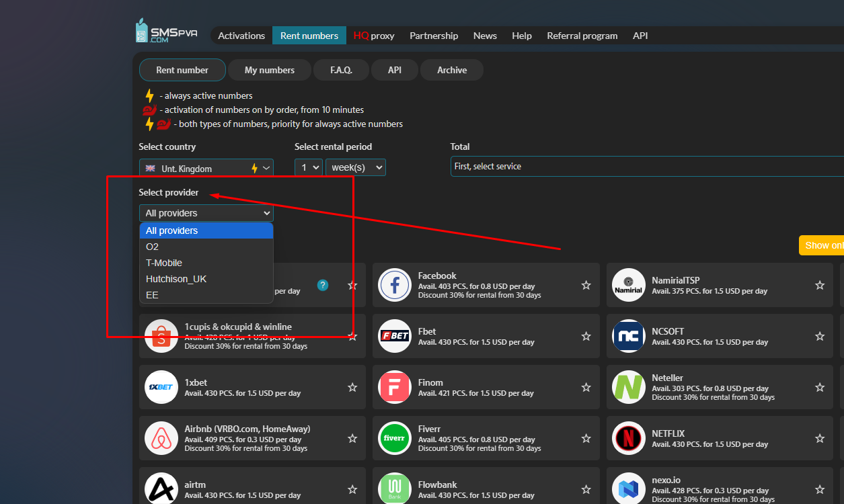Screen dimensions: 844x504
Task: Click the Total 'First, select service' field
Action: [x=648, y=166]
